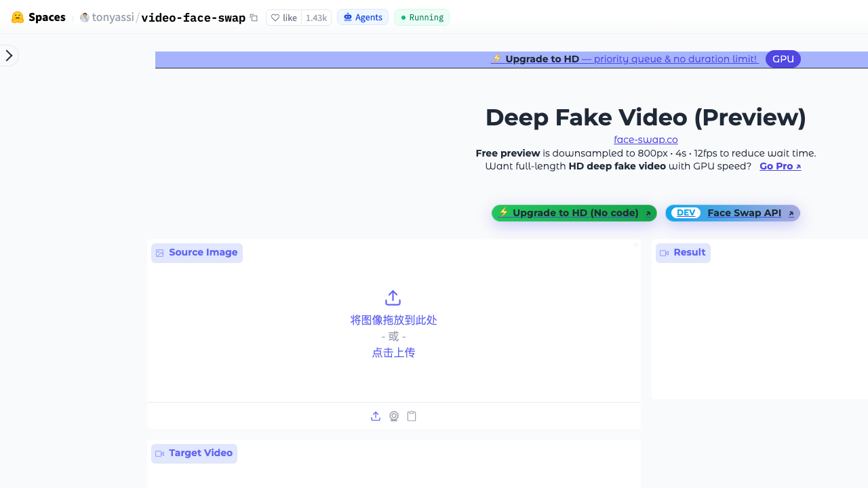Open the Hugging Face Spaces home logo
The image size is (868, 488).
[39, 18]
